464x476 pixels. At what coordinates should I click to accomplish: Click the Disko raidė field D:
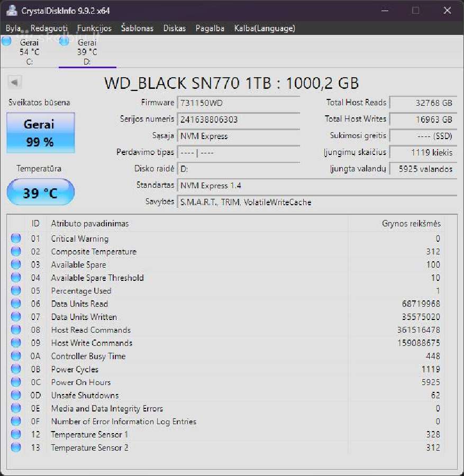pos(239,169)
